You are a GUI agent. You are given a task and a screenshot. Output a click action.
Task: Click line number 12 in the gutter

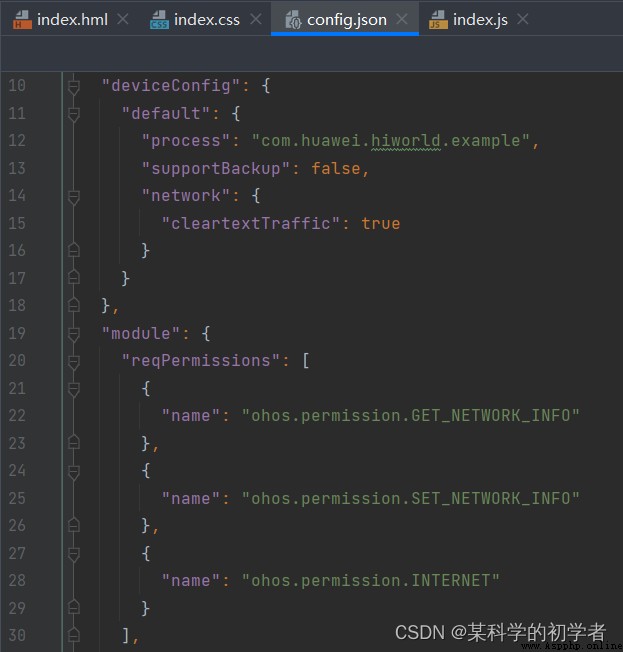pos(17,141)
